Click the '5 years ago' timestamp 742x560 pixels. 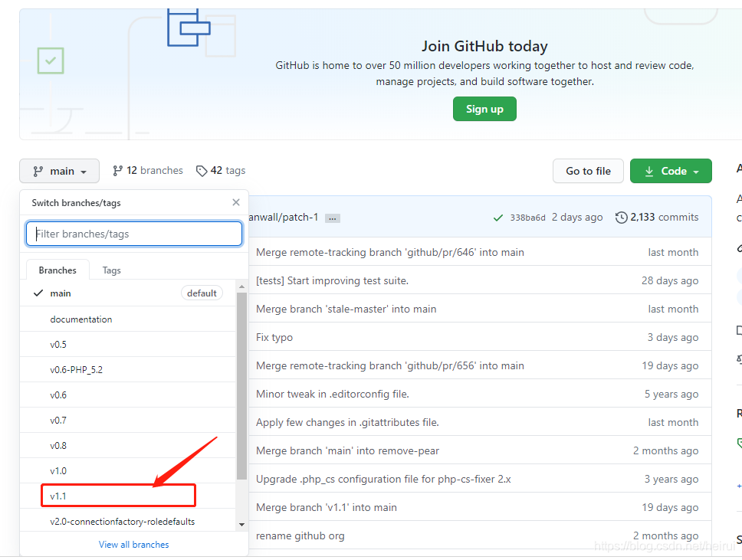671,394
